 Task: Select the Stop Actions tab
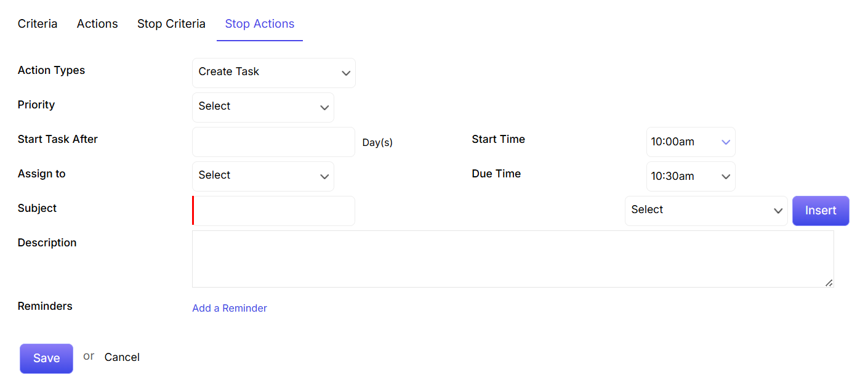[260, 23]
